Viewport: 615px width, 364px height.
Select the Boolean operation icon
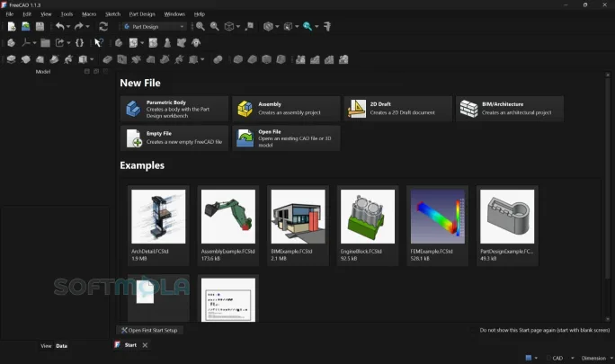(x=218, y=59)
